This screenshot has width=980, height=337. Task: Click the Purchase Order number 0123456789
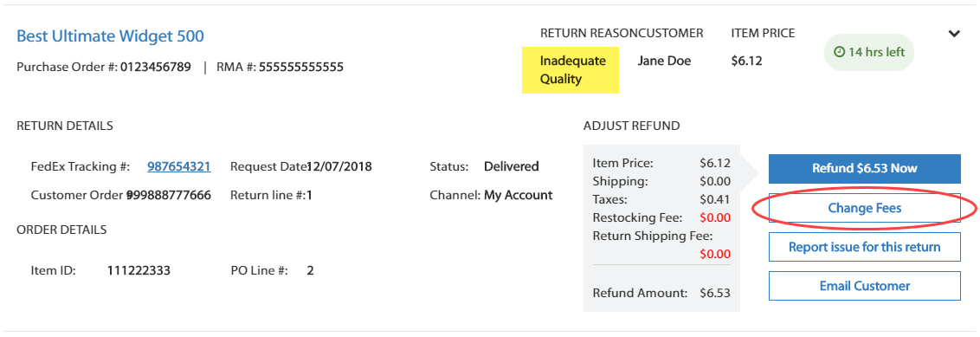pyautogui.click(x=156, y=67)
